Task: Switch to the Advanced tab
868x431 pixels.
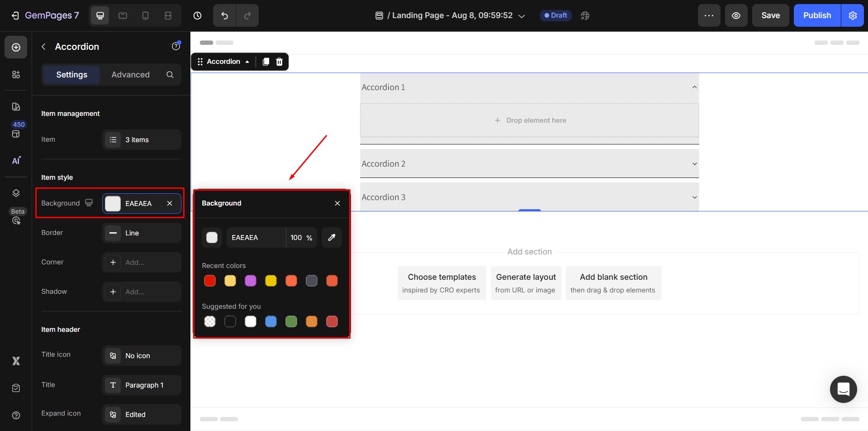Action: pos(130,75)
